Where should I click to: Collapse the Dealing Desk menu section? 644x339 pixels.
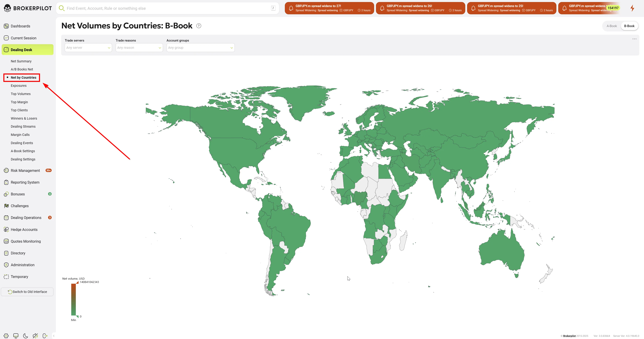[x=28, y=50]
